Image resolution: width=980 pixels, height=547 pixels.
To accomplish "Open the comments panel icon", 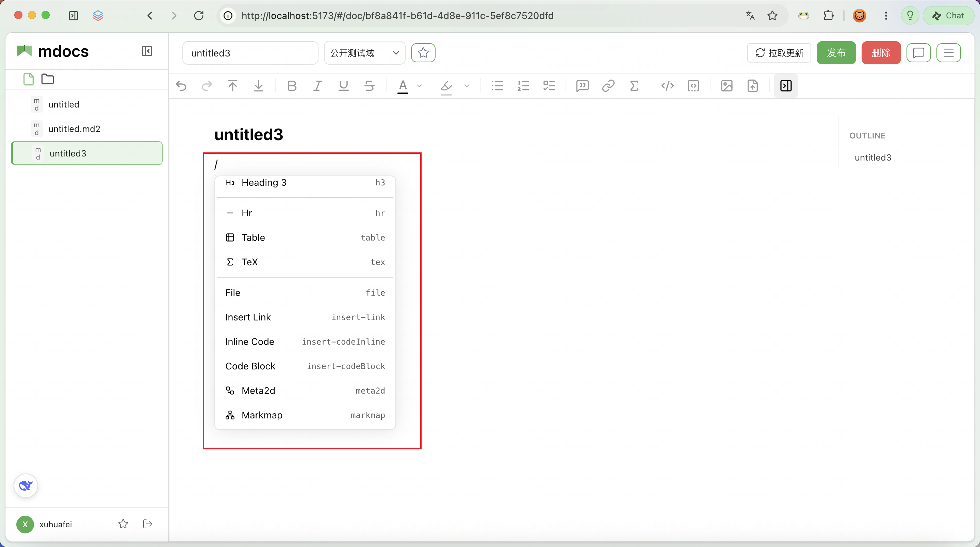I will [x=918, y=53].
